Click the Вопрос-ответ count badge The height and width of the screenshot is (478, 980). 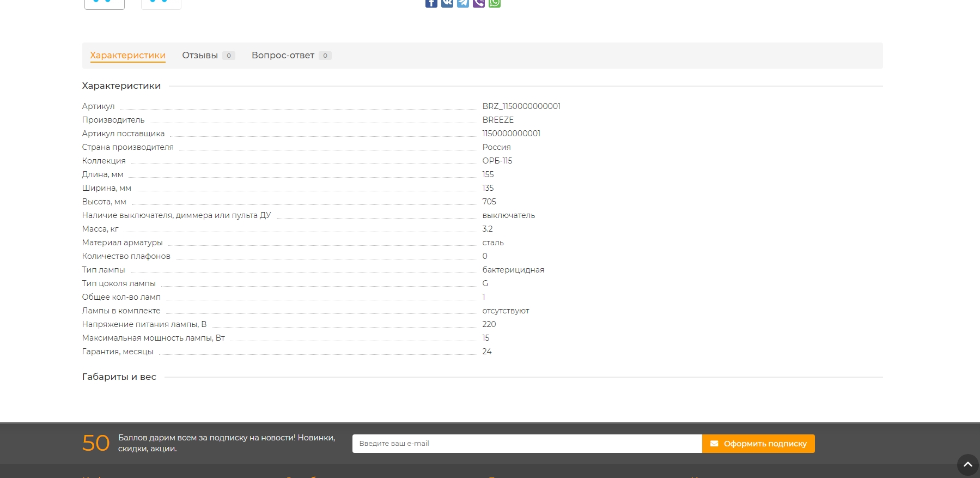click(x=325, y=56)
